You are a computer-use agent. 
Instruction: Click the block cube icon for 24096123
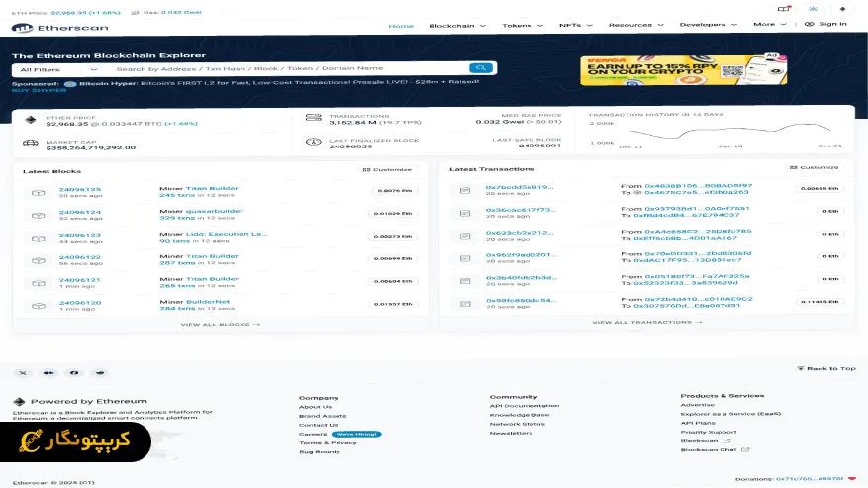[x=39, y=239]
